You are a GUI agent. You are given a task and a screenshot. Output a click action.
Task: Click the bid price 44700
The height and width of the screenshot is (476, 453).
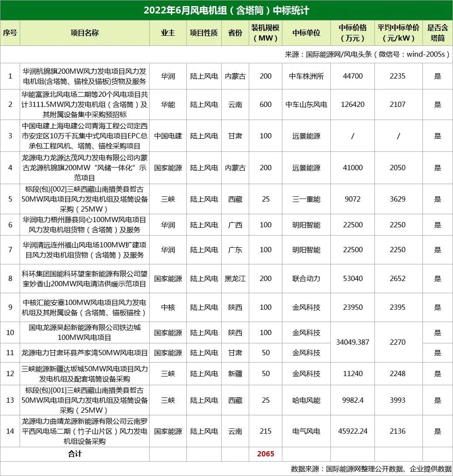point(353,76)
